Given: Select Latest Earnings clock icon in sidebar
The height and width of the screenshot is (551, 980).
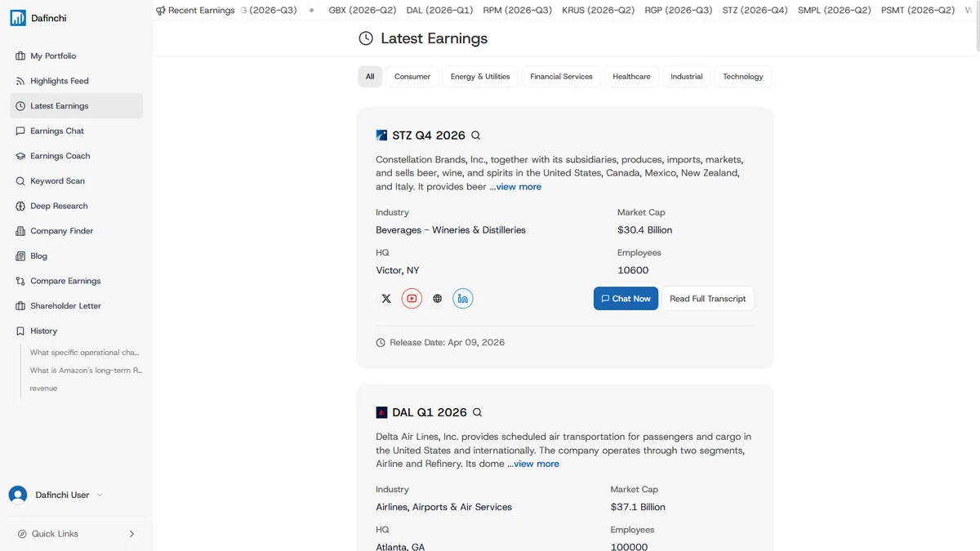Looking at the screenshot, I should click(x=20, y=106).
